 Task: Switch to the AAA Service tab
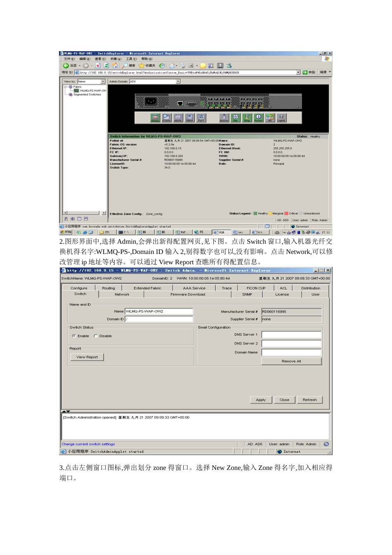(194, 288)
